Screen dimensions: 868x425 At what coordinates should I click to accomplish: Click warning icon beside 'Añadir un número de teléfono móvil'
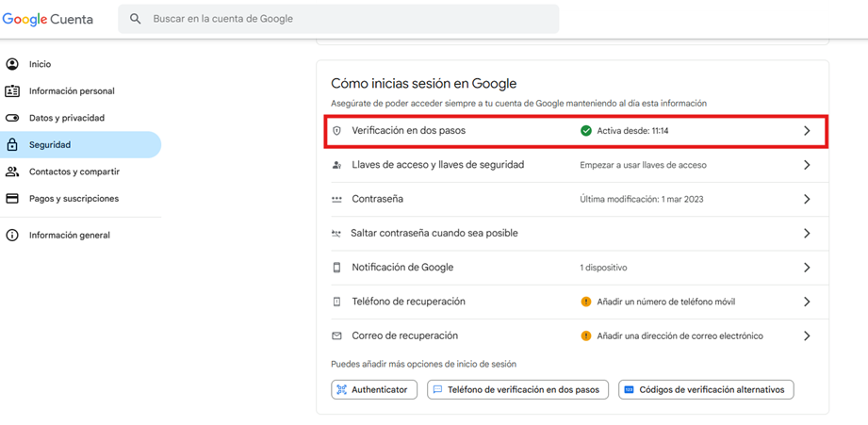[x=586, y=302]
